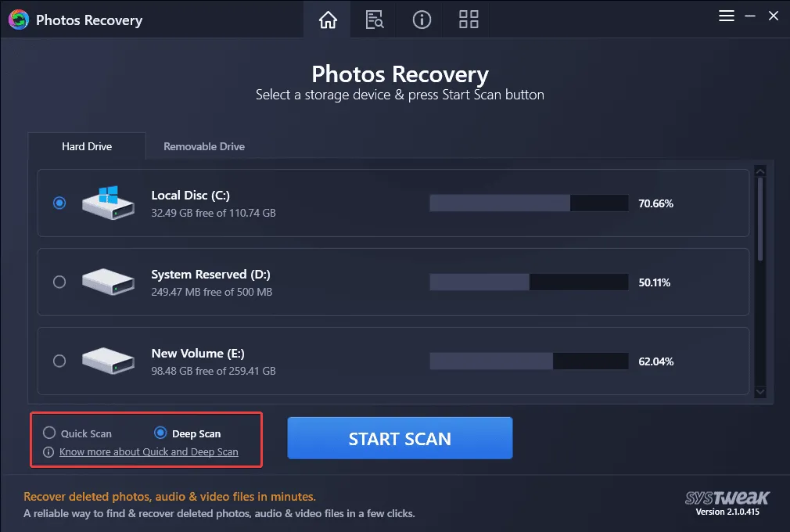Click the New Volume (E:) drive icon
This screenshot has width=790, height=532.
[x=108, y=361]
